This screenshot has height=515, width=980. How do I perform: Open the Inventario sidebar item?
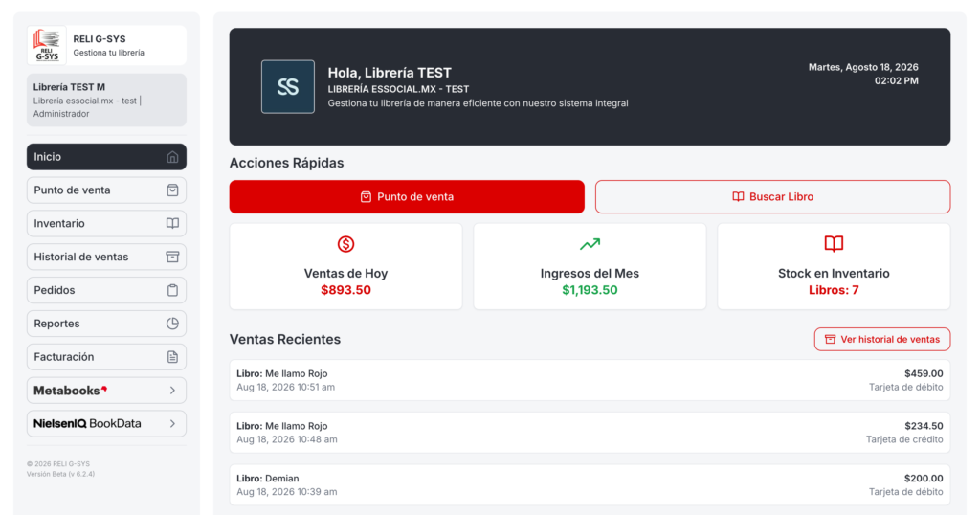coord(106,223)
